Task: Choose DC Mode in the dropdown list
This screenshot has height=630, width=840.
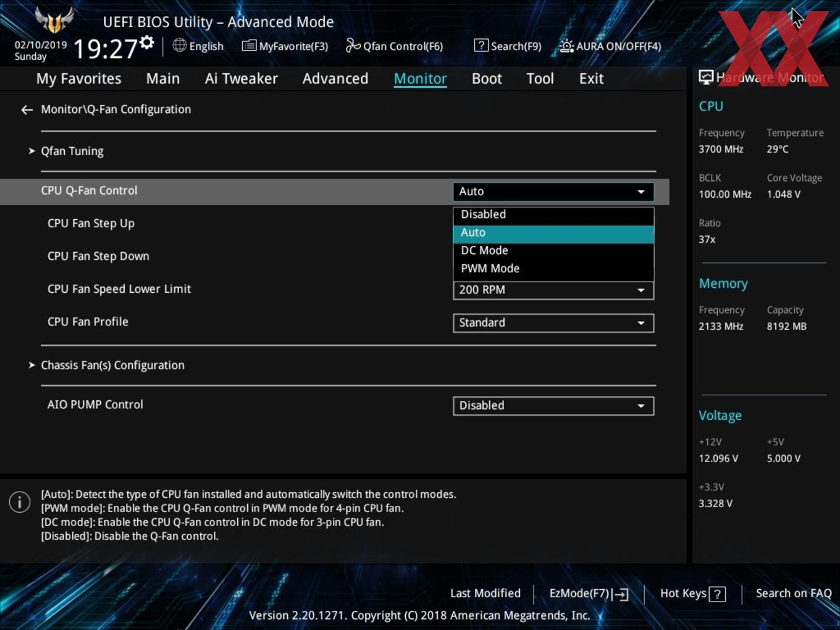Action: (x=553, y=250)
